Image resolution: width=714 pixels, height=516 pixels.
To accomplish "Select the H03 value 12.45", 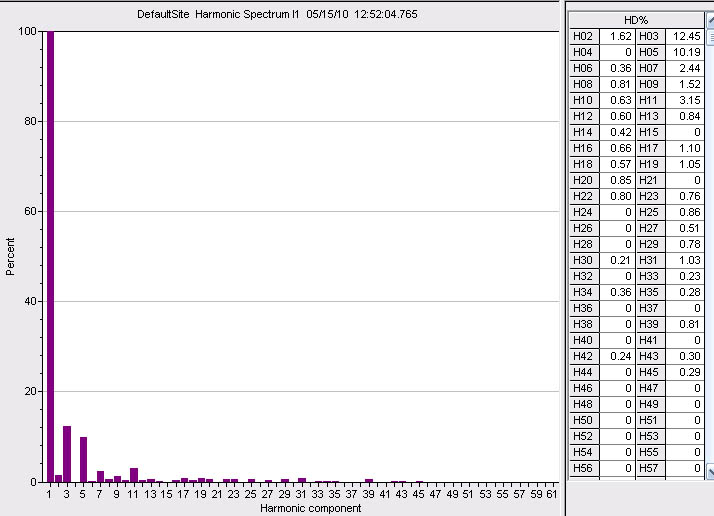I will click(x=684, y=36).
